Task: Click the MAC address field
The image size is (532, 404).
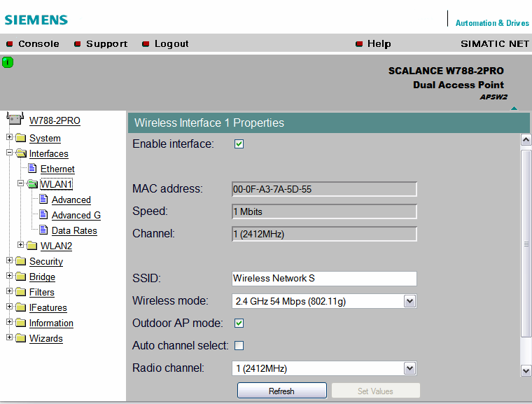Action: pos(324,189)
